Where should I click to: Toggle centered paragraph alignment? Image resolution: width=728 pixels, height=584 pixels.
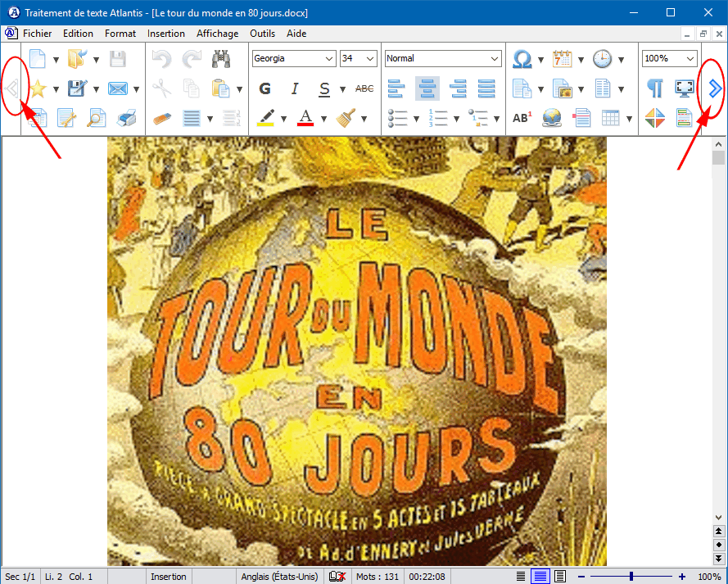(x=427, y=88)
